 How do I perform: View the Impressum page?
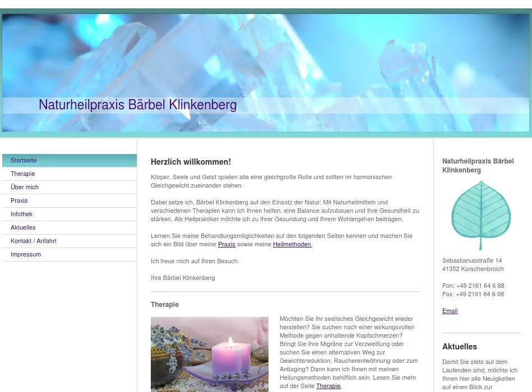pyautogui.click(x=26, y=254)
